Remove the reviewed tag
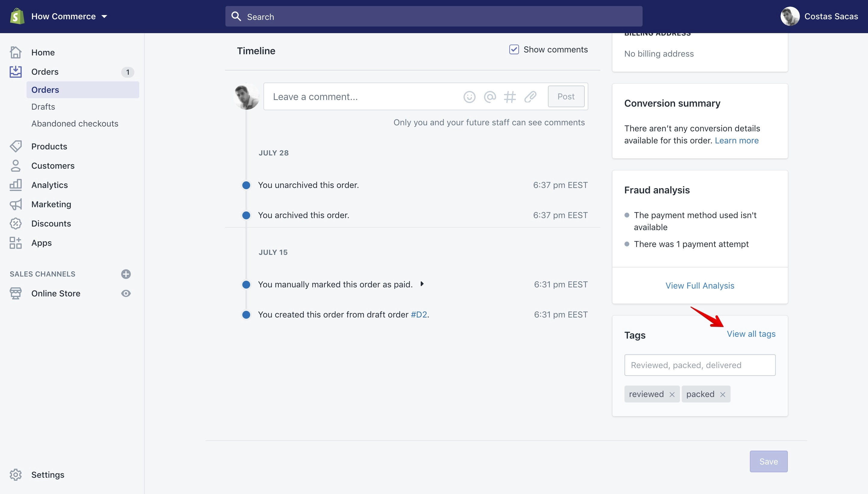The image size is (868, 494). tap(672, 395)
